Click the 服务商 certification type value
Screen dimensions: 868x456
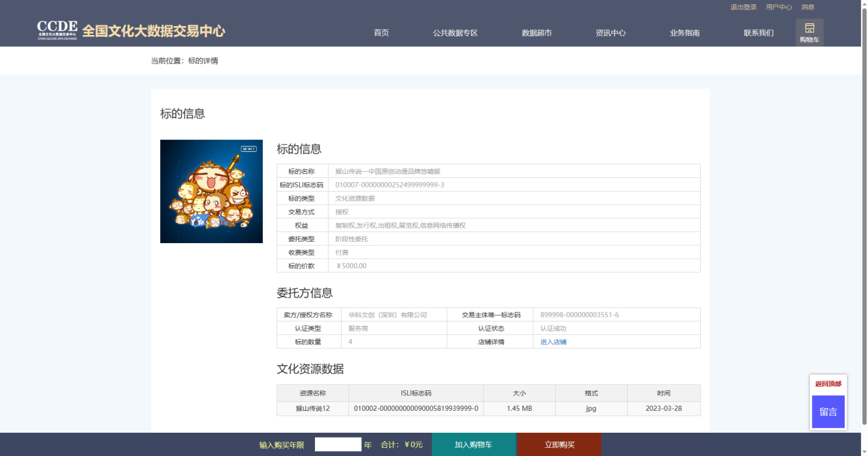(x=358, y=329)
